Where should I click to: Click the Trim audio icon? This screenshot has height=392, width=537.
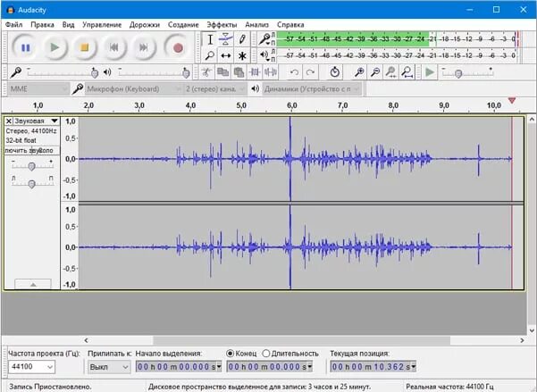pyautogui.click(x=255, y=72)
